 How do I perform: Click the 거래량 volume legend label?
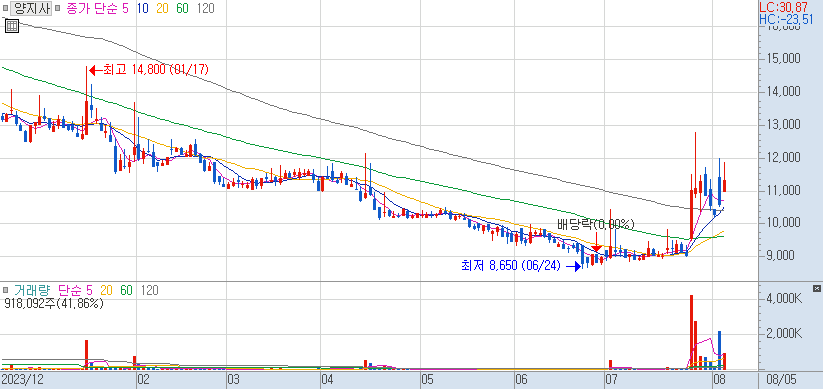tap(32, 290)
